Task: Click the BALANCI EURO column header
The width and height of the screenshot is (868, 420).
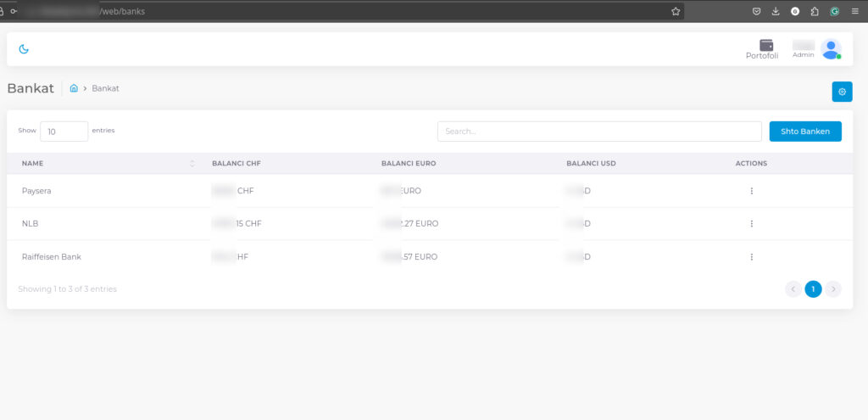Action: click(409, 164)
